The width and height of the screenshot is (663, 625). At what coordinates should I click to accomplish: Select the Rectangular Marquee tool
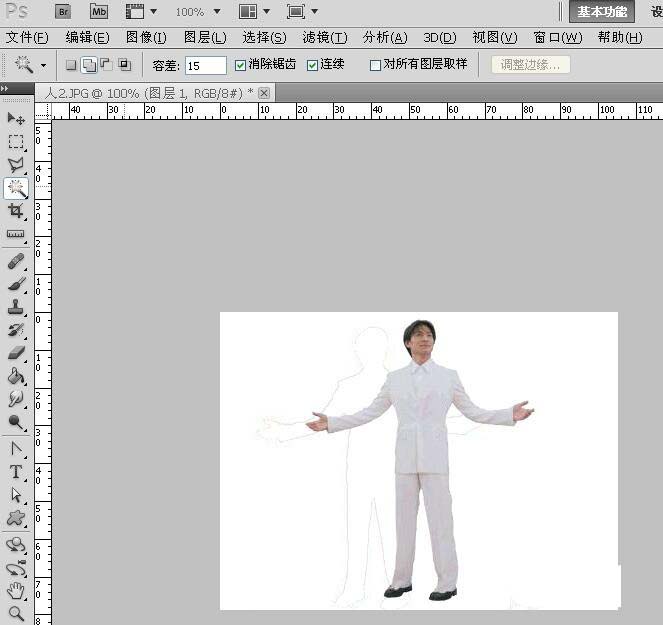coord(16,141)
